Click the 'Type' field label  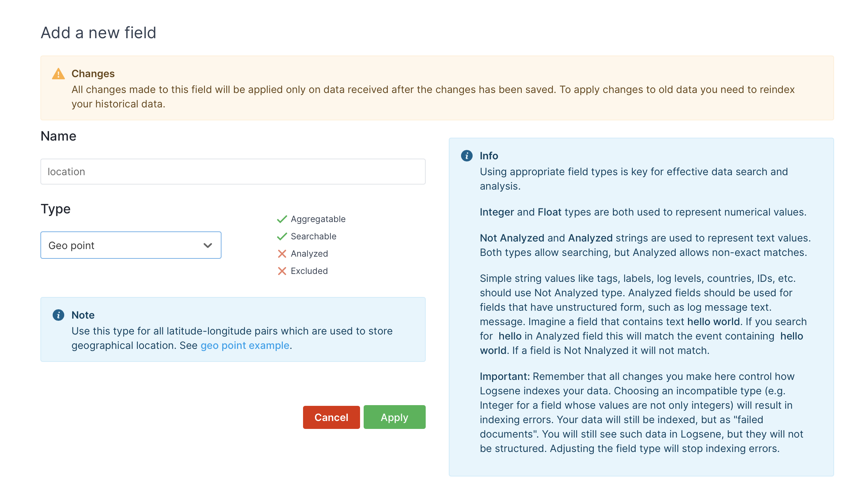tap(56, 209)
